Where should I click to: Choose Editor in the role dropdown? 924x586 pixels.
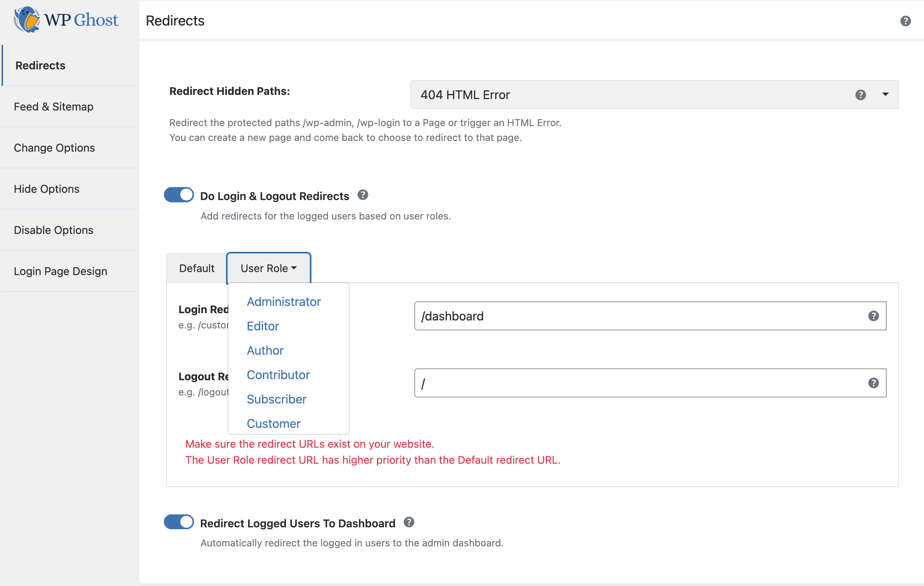coord(263,327)
